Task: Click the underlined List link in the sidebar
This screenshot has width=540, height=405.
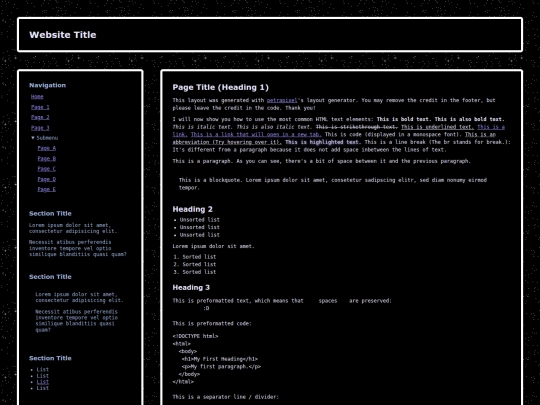Action: point(43,382)
